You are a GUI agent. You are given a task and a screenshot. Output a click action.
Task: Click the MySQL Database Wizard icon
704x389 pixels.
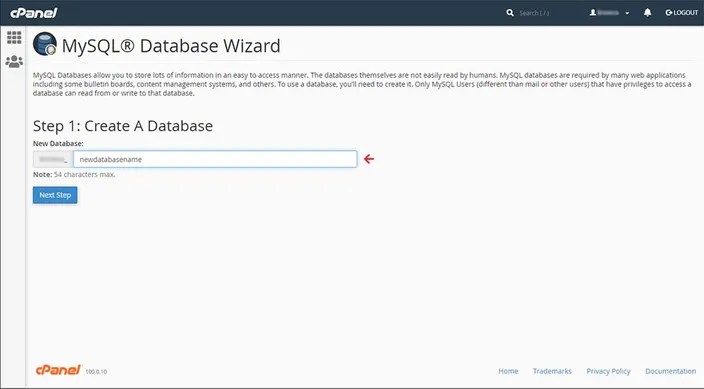coord(45,44)
